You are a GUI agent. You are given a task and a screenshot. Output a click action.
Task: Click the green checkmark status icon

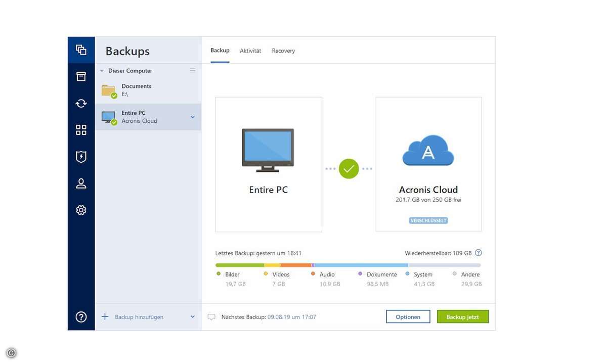[349, 169]
